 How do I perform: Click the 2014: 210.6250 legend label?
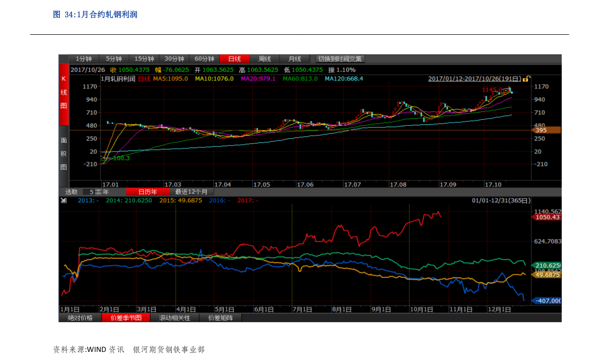tap(129, 200)
